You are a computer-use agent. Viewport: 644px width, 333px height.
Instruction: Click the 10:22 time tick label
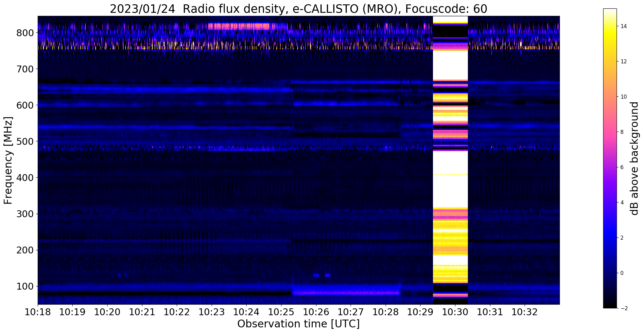tap(177, 312)
